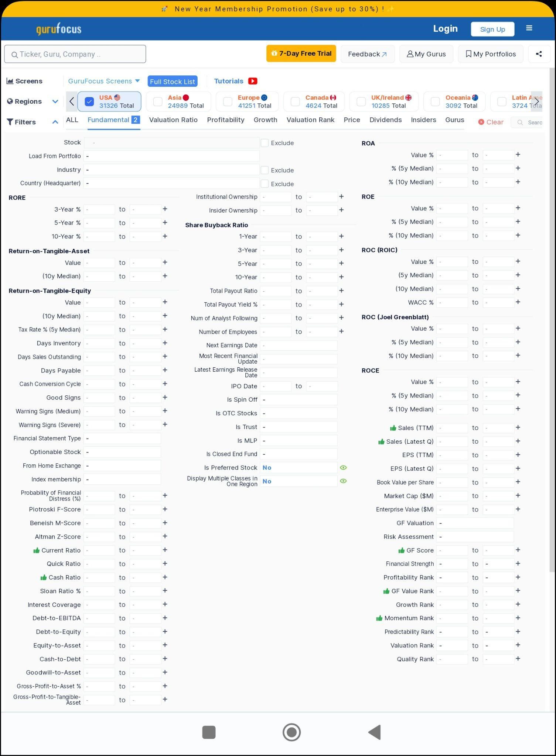Check the Exclude box for Industry
Image resolution: width=556 pixels, height=756 pixels.
(x=265, y=170)
